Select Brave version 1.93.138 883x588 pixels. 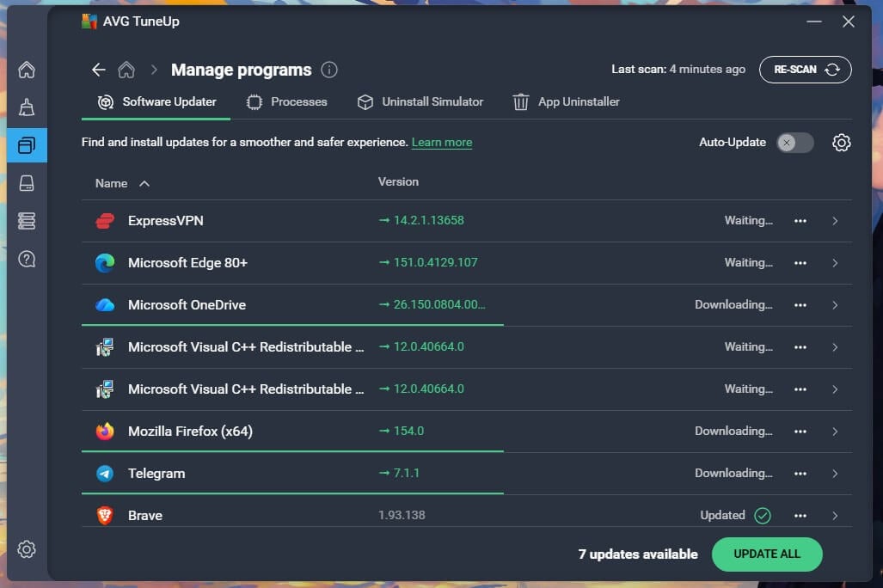[x=402, y=515]
